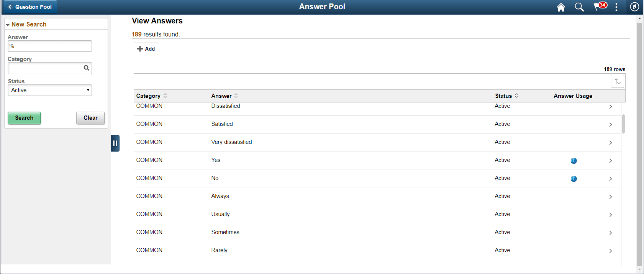
Task: Click the grid sort icon above the table
Action: pyautogui.click(x=618, y=81)
